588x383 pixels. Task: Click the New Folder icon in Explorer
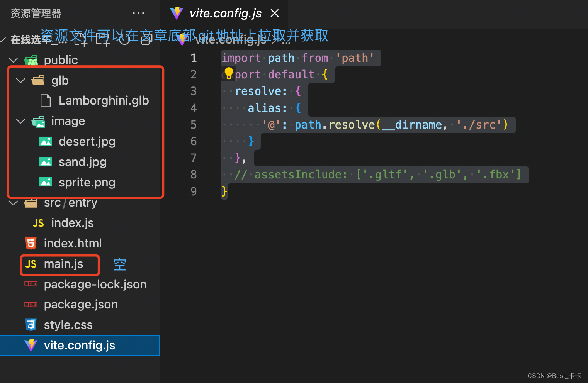pyautogui.click(x=103, y=40)
